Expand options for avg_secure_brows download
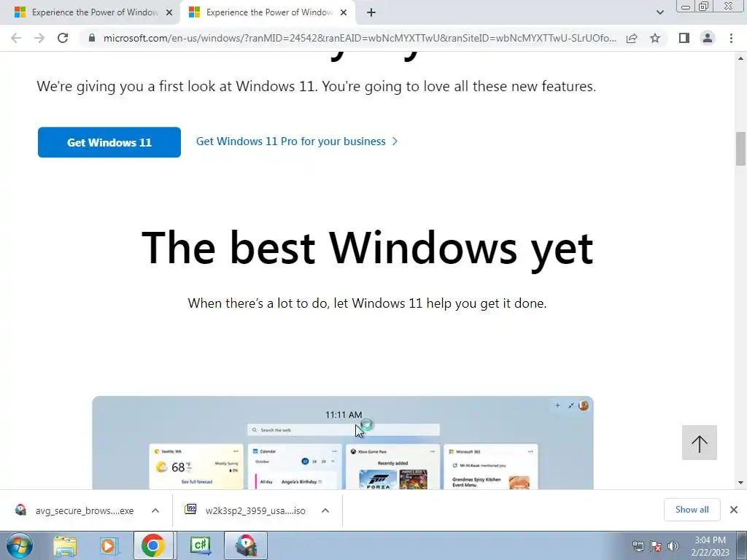The height and width of the screenshot is (560, 747). (x=155, y=510)
